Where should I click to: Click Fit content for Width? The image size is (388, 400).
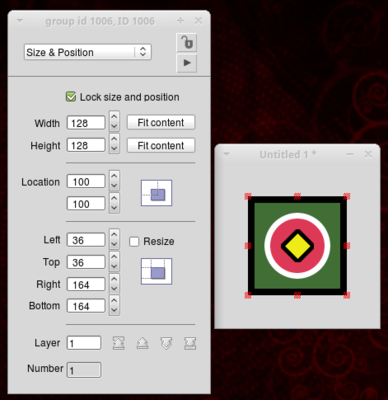pyautogui.click(x=161, y=123)
